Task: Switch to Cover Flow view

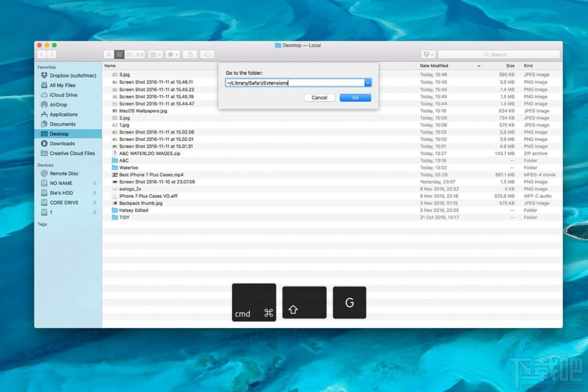Action: [140, 55]
